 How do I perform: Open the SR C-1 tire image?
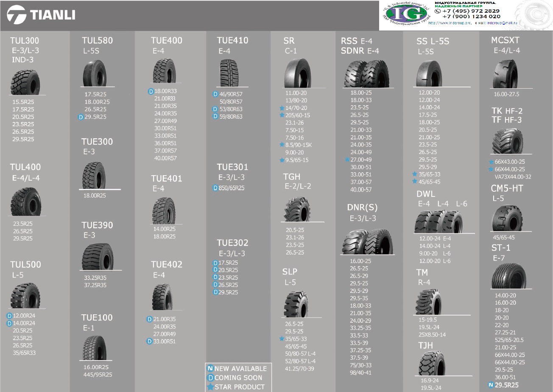[x=298, y=73]
